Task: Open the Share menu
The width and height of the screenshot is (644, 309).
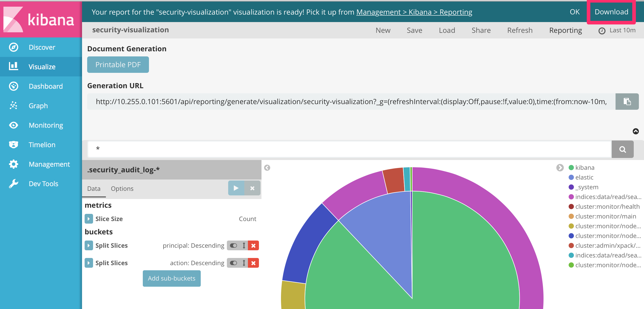Action: 481,30
